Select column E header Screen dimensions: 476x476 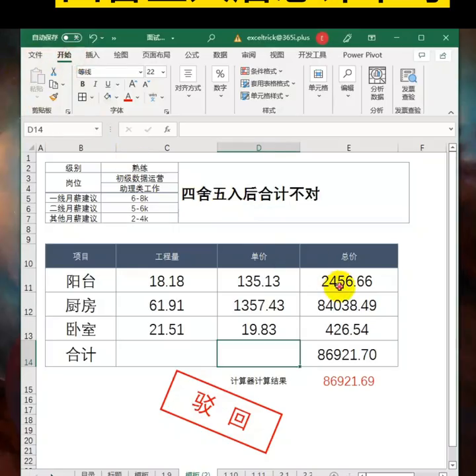pyautogui.click(x=349, y=148)
